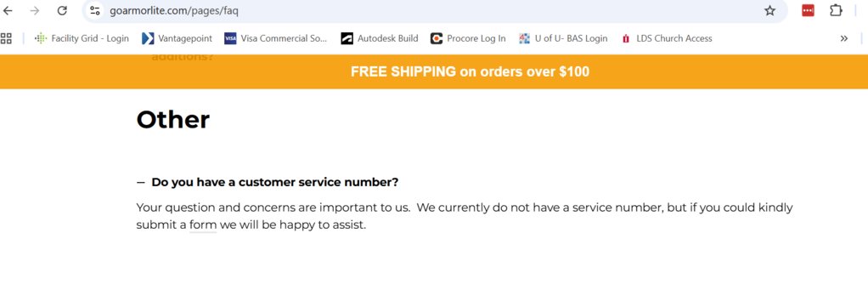Click the browser back arrow
The height and width of the screenshot is (307, 868).
(8, 10)
